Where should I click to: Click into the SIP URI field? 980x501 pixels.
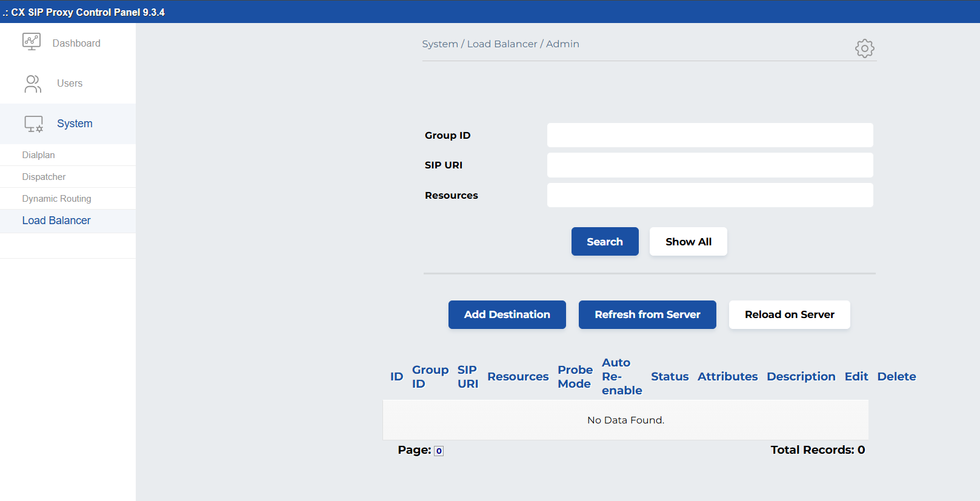coord(710,165)
